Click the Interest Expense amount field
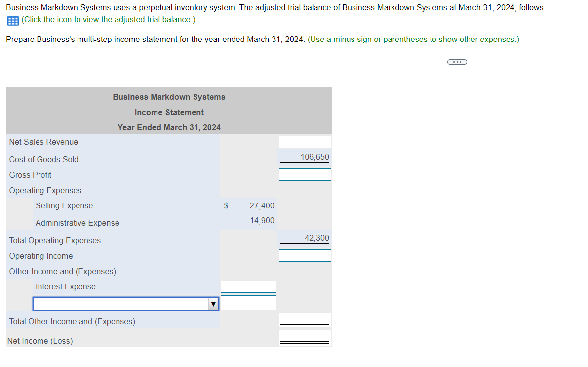 248,286
